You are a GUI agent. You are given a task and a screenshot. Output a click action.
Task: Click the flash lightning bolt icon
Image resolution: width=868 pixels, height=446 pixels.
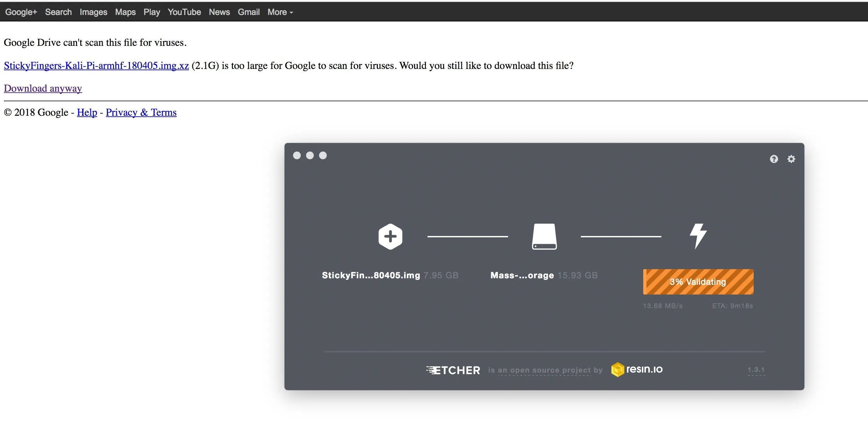click(698, 236)
